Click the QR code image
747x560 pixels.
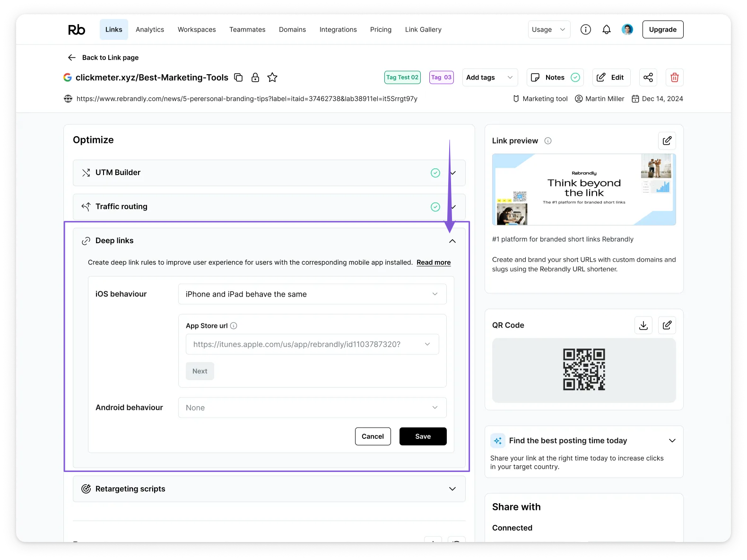click(584, 369)
